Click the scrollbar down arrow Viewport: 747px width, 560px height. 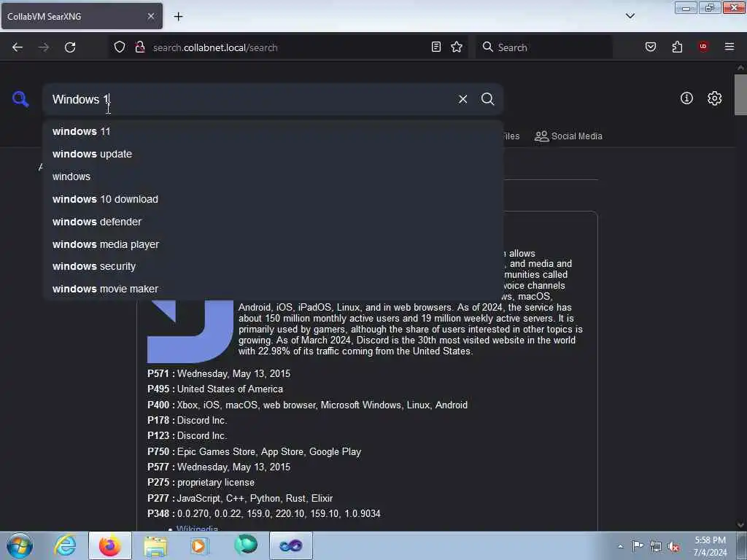pos(740,525)
